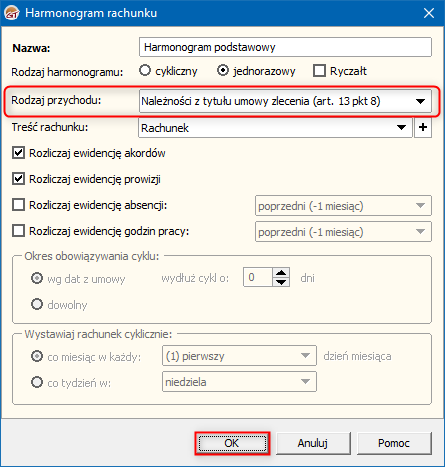
Task: Enable the Ryczałt checkbox
Action: pos(319,71)
